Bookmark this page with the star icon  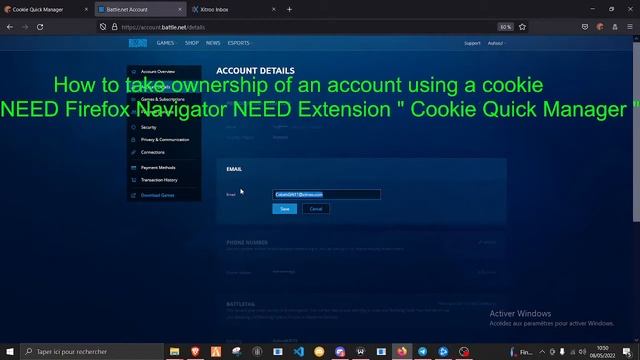522,27
